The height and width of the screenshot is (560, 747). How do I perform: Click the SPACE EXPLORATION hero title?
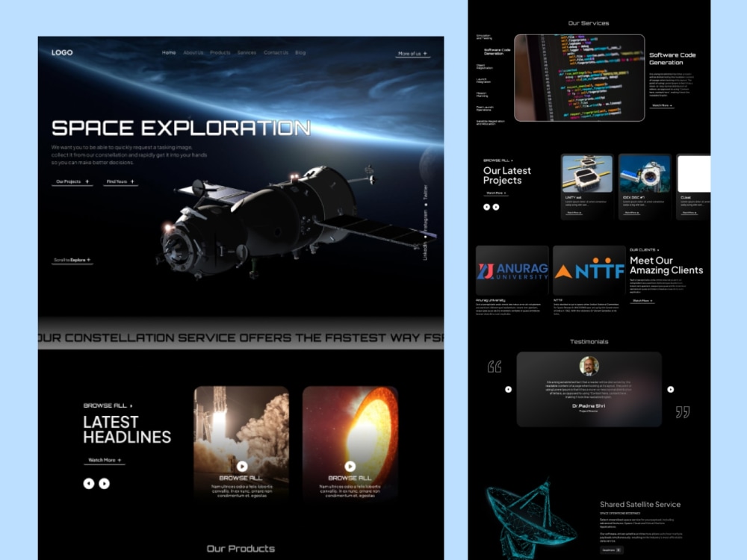181,128
